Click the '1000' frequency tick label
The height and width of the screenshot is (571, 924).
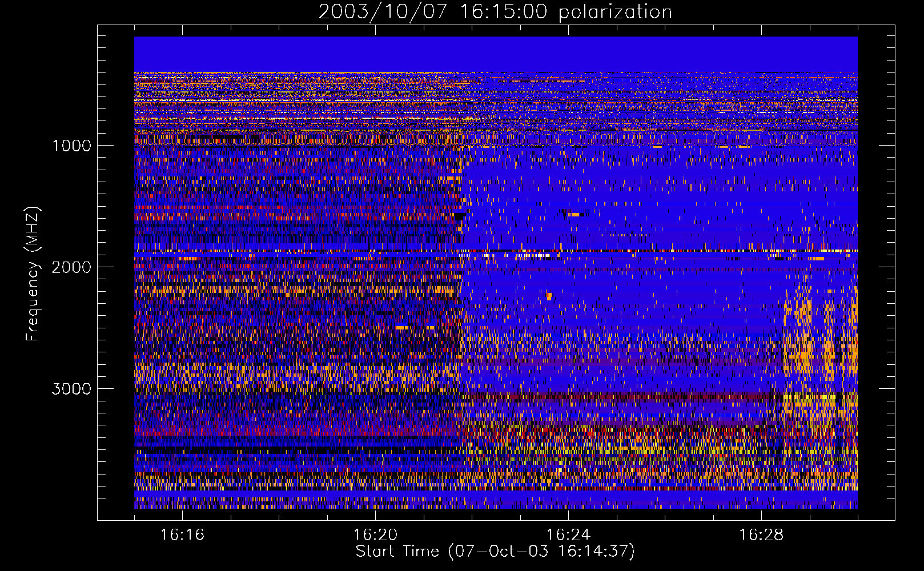(x=72, y=146)
